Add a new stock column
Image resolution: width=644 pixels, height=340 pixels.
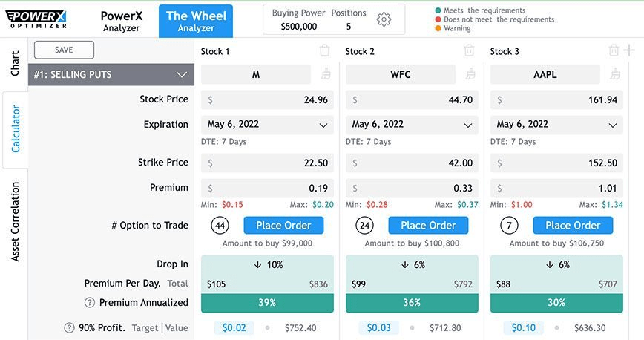tap(629, 50)
